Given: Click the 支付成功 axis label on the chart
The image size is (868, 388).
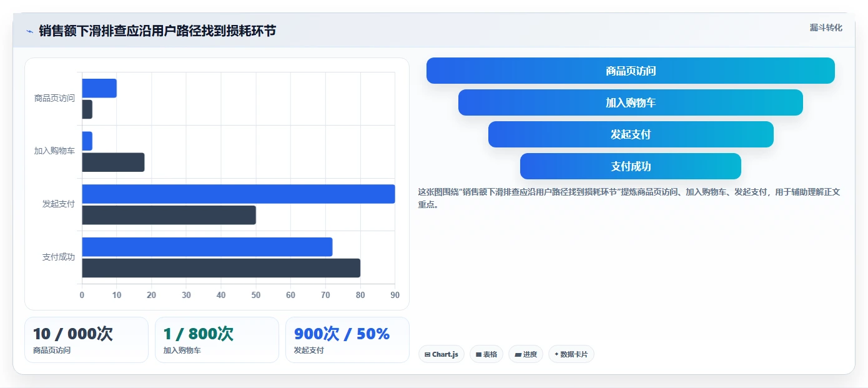Looking at the screenshot, I should point(59,257).
